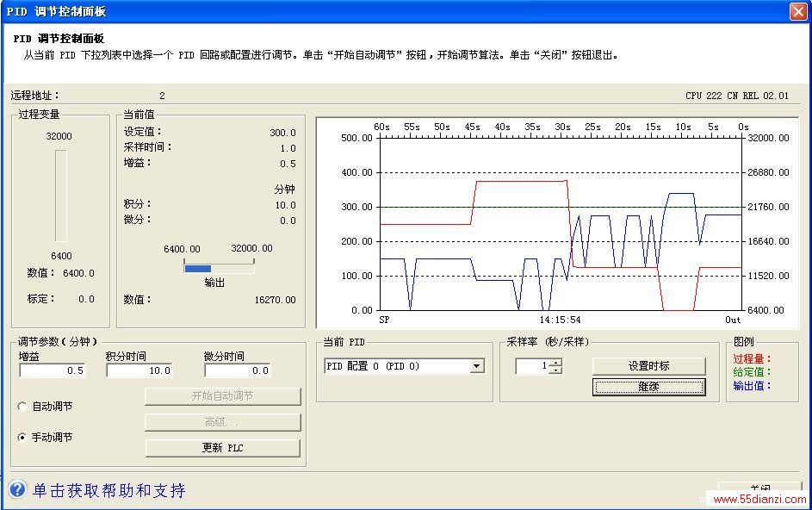Click the 采样时间 1.0 value
Image resolution: width=812 pixels, height=510 pixels.
288,148
